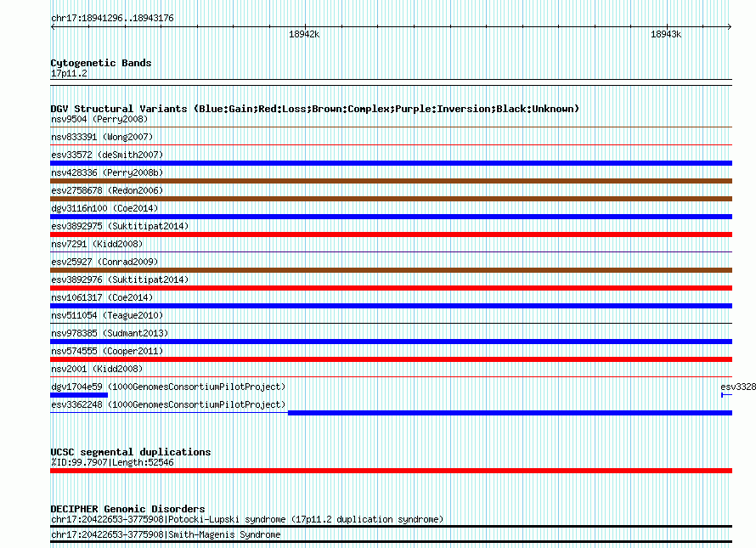
Task: Click the red esv3892975 loss bar
Action: click(391, 234)
